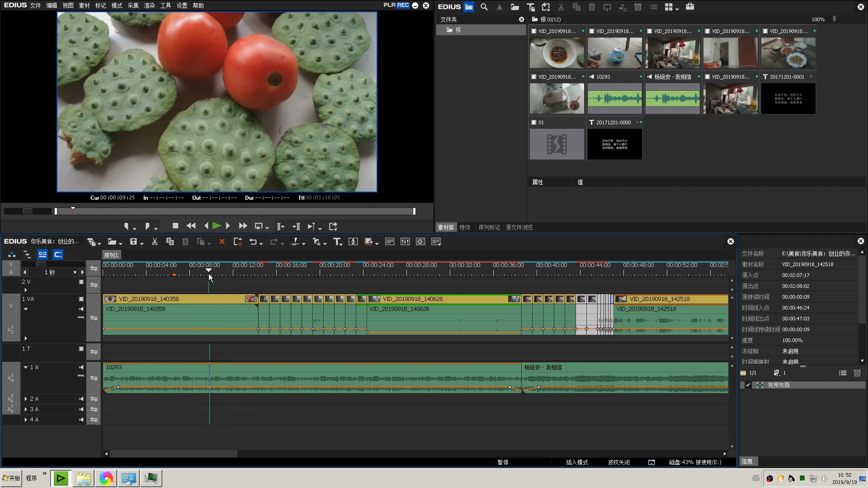Click the Ripple delete icon
This screenshot has height=488, width=868.
point(238,242)
